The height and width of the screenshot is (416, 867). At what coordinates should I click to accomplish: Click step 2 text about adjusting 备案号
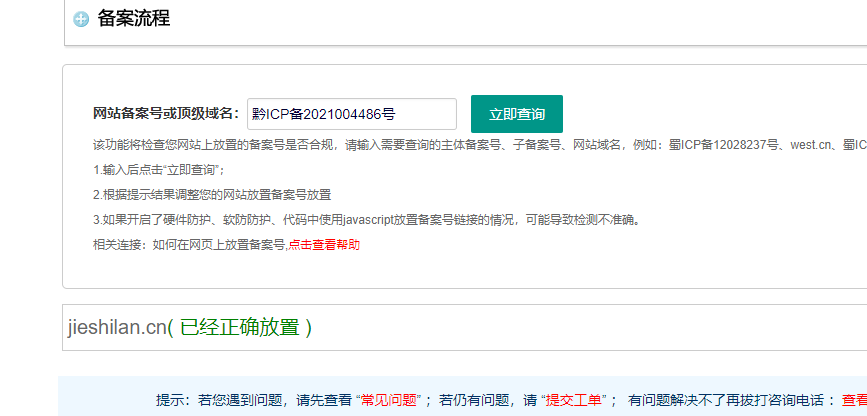[x=212, y=194]
